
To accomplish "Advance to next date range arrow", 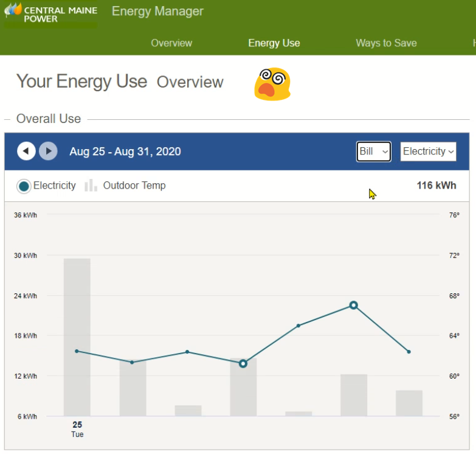I will pos(48,151).
